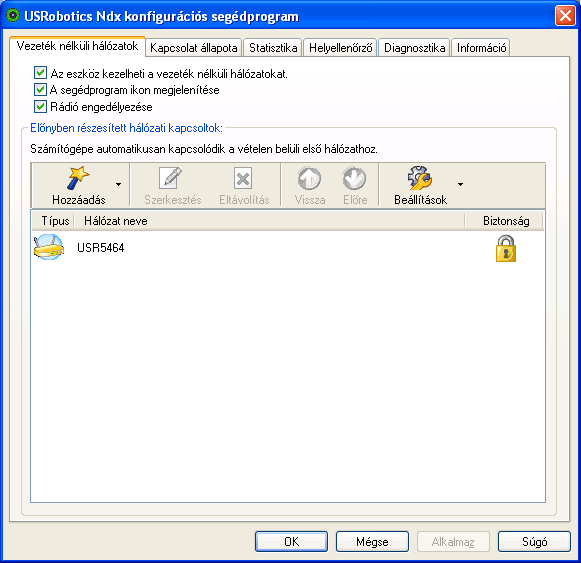Open the Kapcsolat állapota tab
The width and height of the screenshot is (581, 563).
(193, 48)
